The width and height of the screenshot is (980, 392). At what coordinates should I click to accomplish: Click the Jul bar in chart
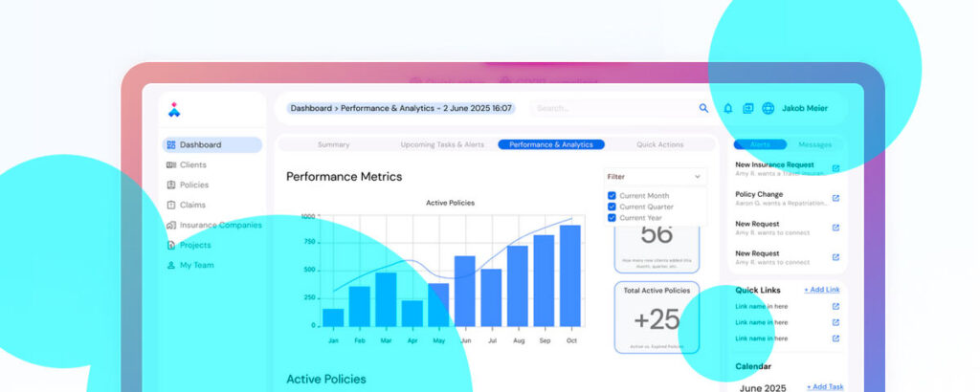click(x=491, y=297)
